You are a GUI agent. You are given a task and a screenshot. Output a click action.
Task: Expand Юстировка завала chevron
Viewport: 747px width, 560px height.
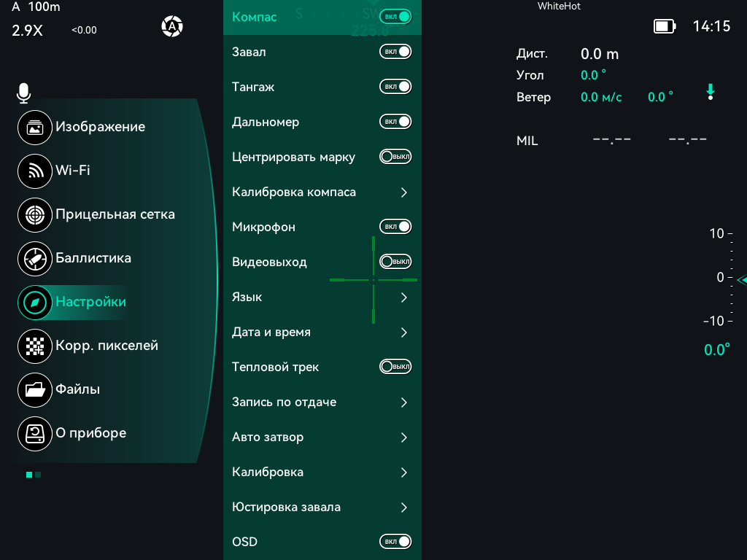404,507
